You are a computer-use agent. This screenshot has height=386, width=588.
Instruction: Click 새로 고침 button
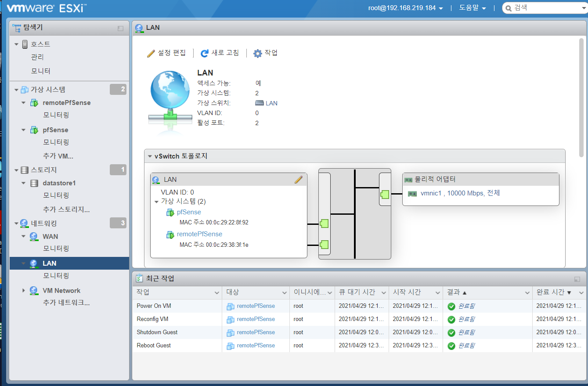coord(220,53)
